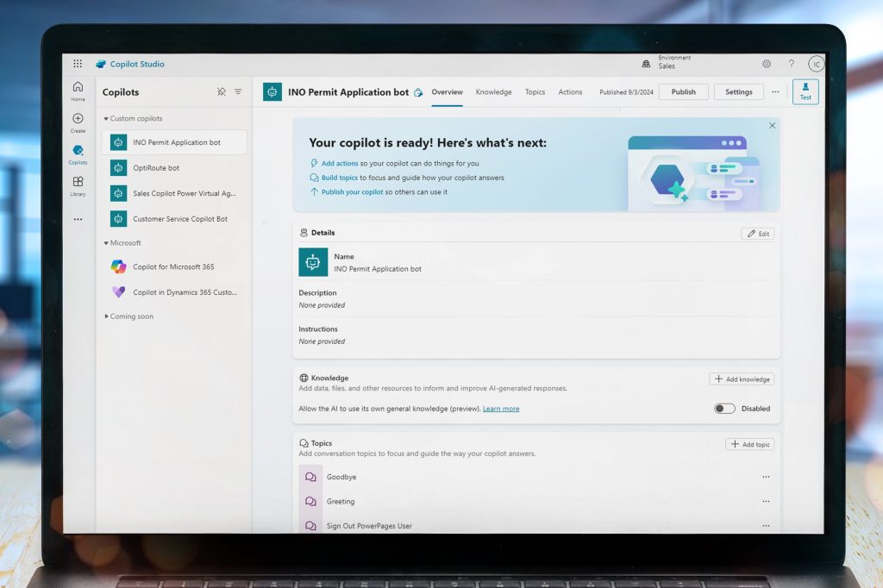Open the Publish your copilot link
The height and width of the screenshot is (588, 883).
[352, 192]
